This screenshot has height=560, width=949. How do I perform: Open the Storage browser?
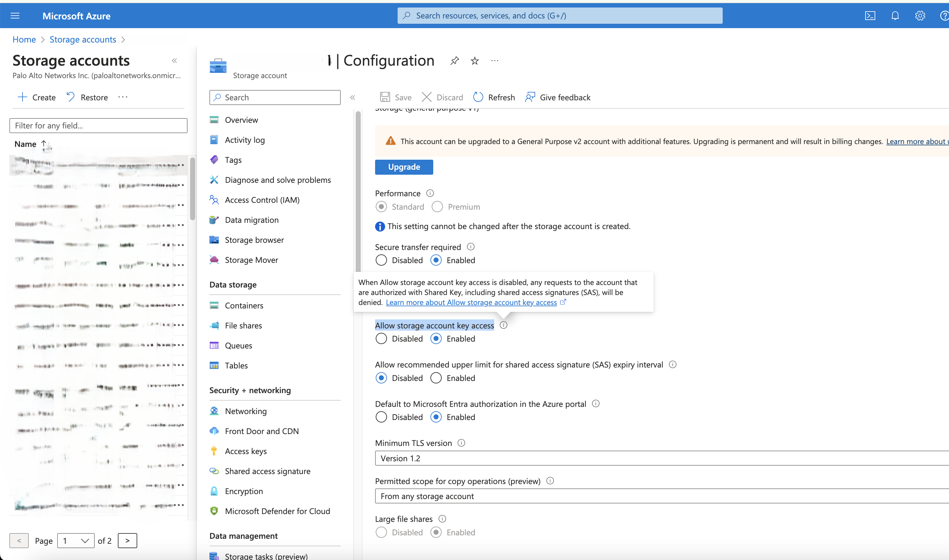[x=254, y=240]
